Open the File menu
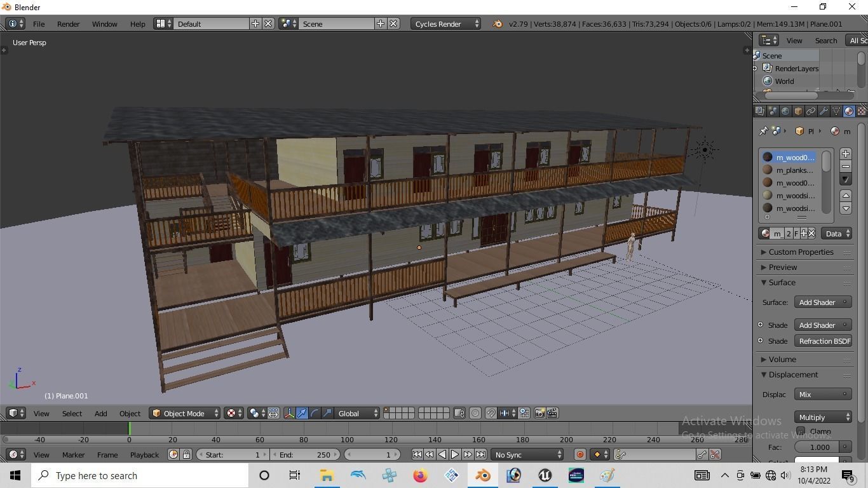This screenshot has width=868, height=488. [39, 24]
